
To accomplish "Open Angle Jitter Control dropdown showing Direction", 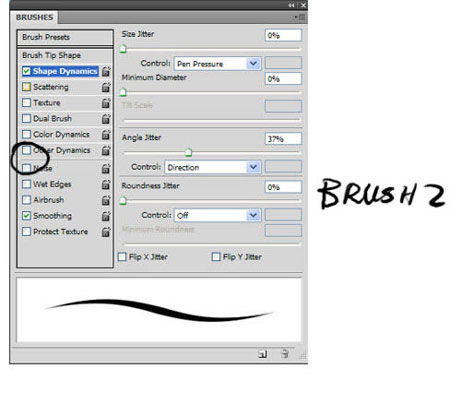I will [x=213, y=167].
